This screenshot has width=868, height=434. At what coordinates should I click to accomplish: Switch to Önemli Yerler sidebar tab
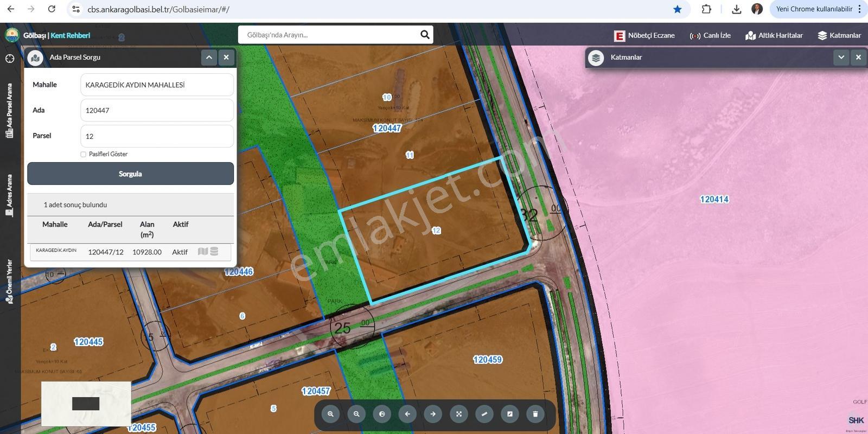[10, 282]
